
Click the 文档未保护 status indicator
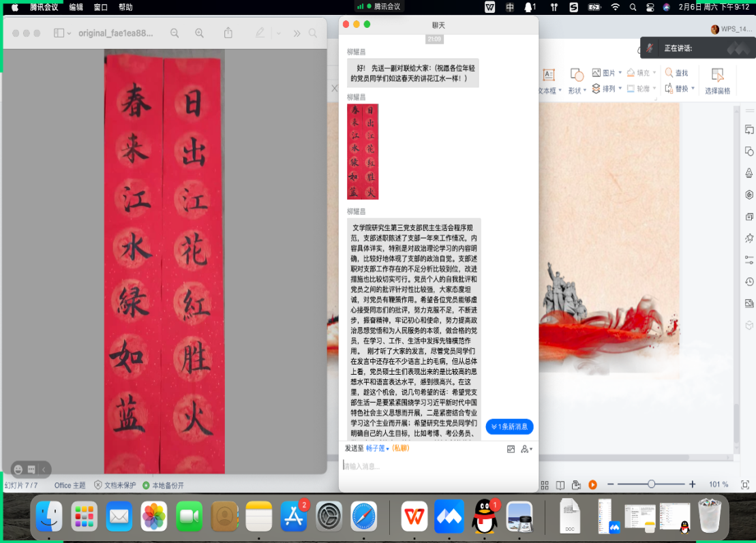tap(115, 485)
